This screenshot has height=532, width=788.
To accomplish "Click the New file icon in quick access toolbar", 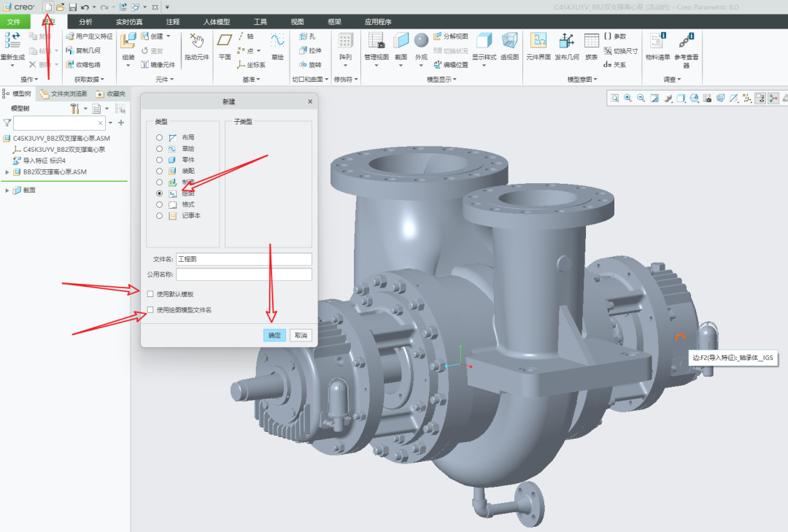I will tap(48, 7).
